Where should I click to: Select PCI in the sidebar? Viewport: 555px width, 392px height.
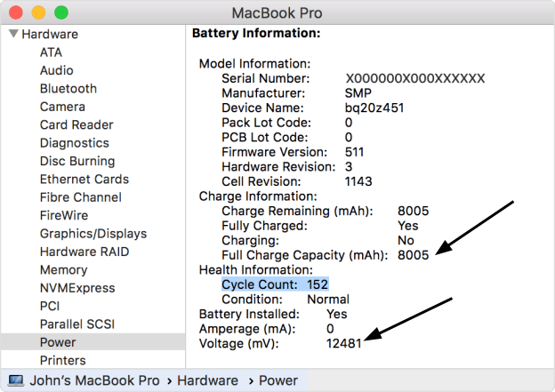coord(50,306)
